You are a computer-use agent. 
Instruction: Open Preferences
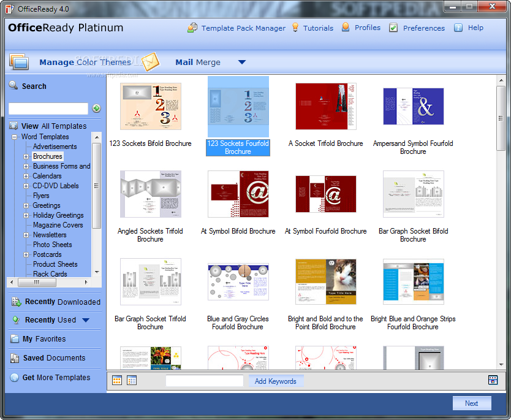click(423, 28)
